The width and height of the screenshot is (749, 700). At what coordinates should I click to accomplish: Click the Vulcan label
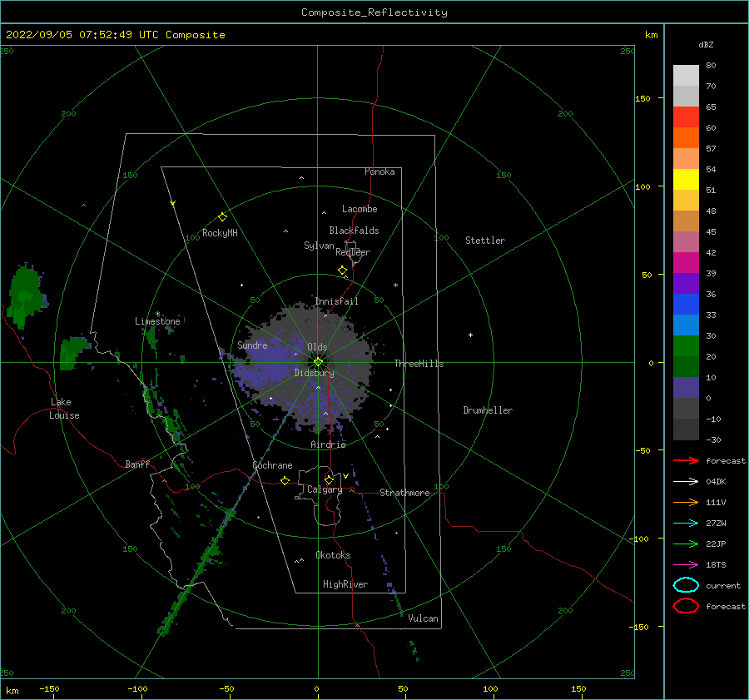pos(424,618)
